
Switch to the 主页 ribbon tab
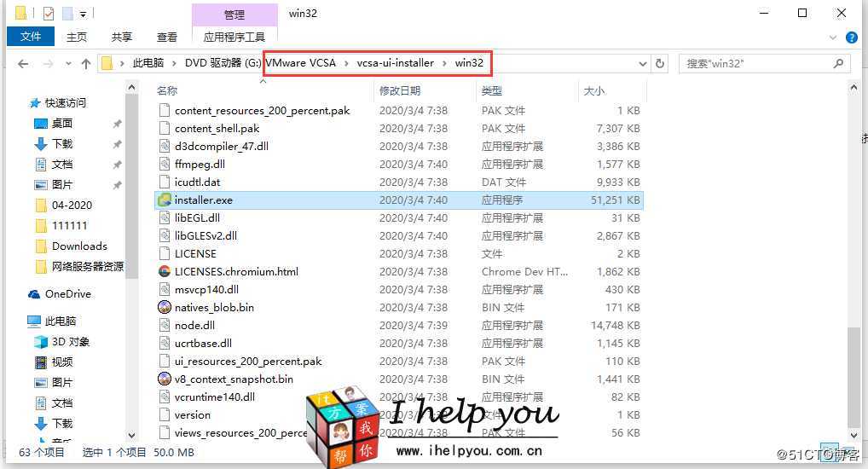point(77,37)
